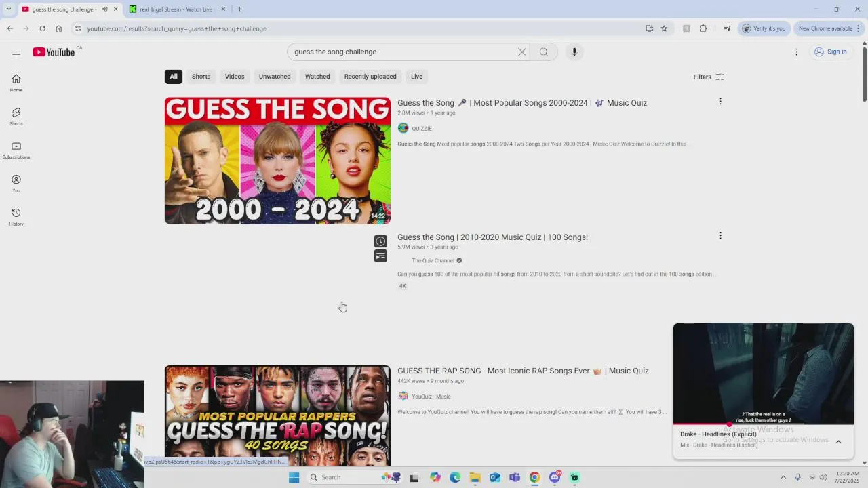Viewport: 868px width, 488px height.
Task: Expand the miniplayer queue chevron
Action: (838, 442)
